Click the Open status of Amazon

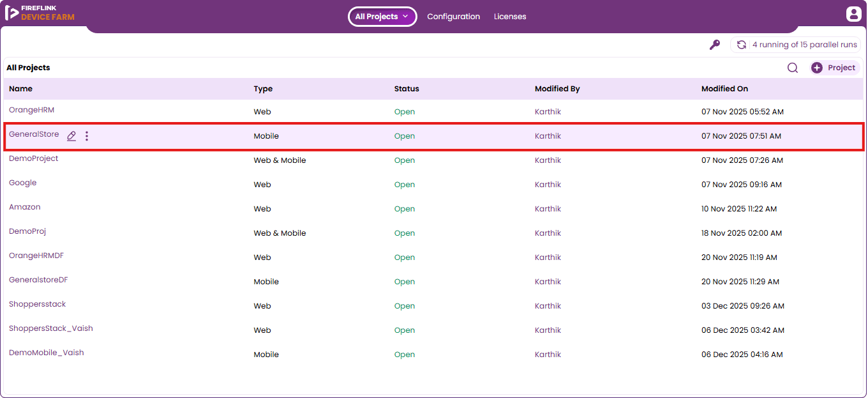(x=405, y=209)
